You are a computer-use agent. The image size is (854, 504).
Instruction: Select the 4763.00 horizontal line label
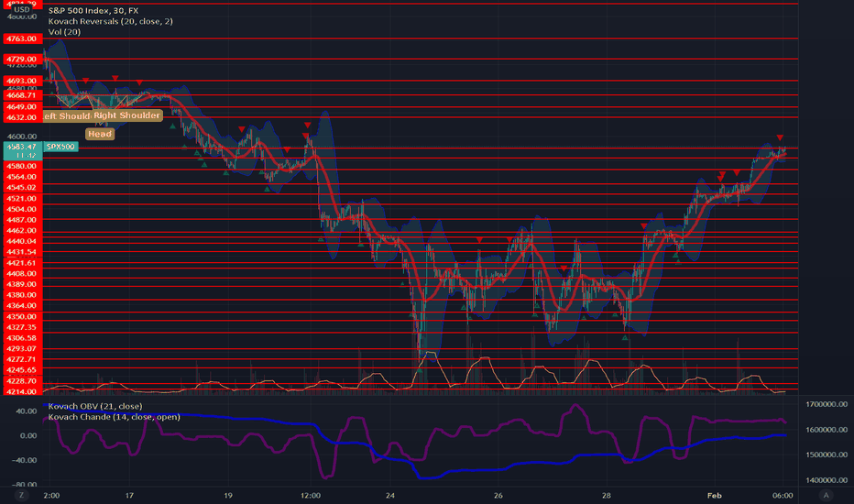pos(22,38)
